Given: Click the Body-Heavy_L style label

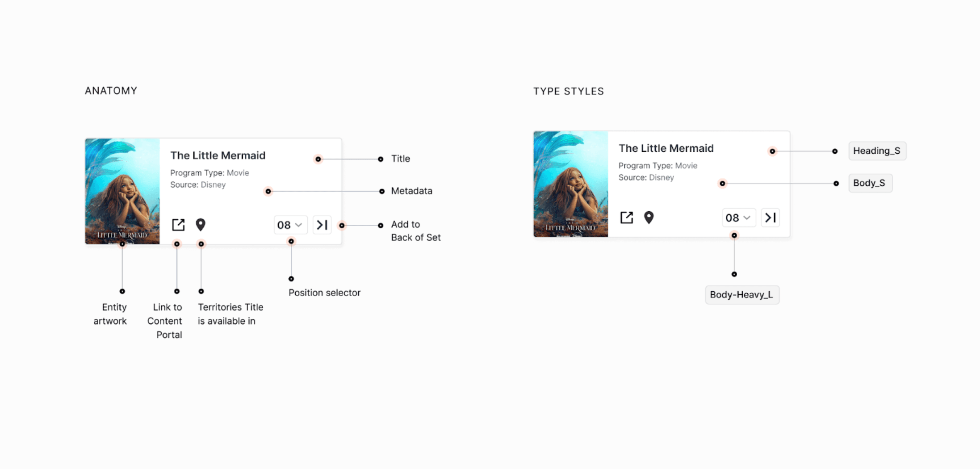Looking at the screenshot, I should point(742,295).
